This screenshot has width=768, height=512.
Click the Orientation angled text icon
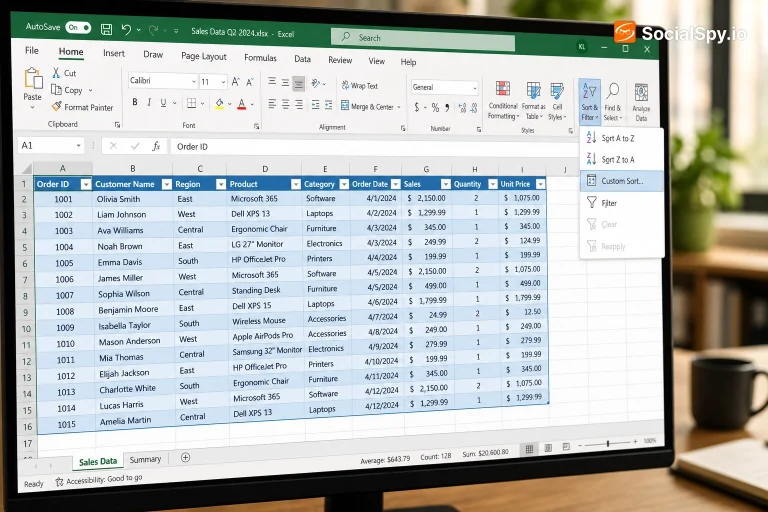pyautogui.click(x=316, y=83)
